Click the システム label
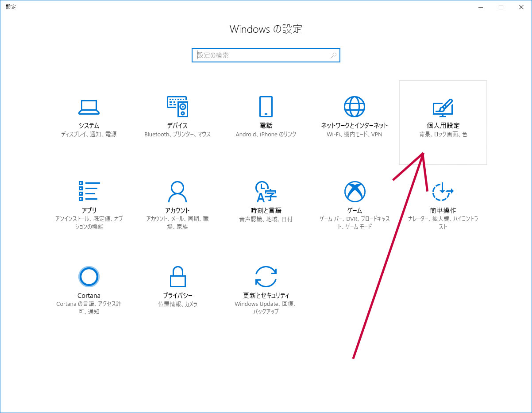The image size is (532, 413). (89, 126)
